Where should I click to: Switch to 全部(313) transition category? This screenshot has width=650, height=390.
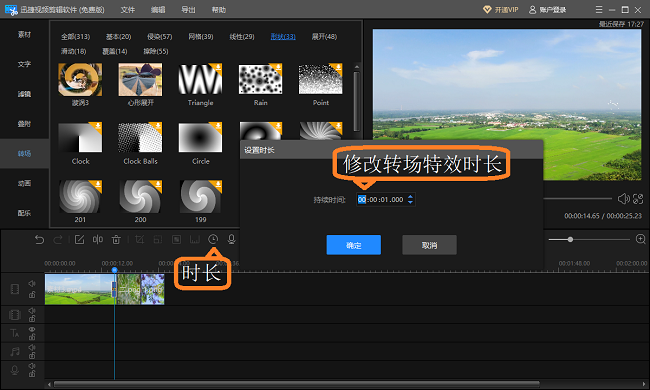tap(75, 36)
